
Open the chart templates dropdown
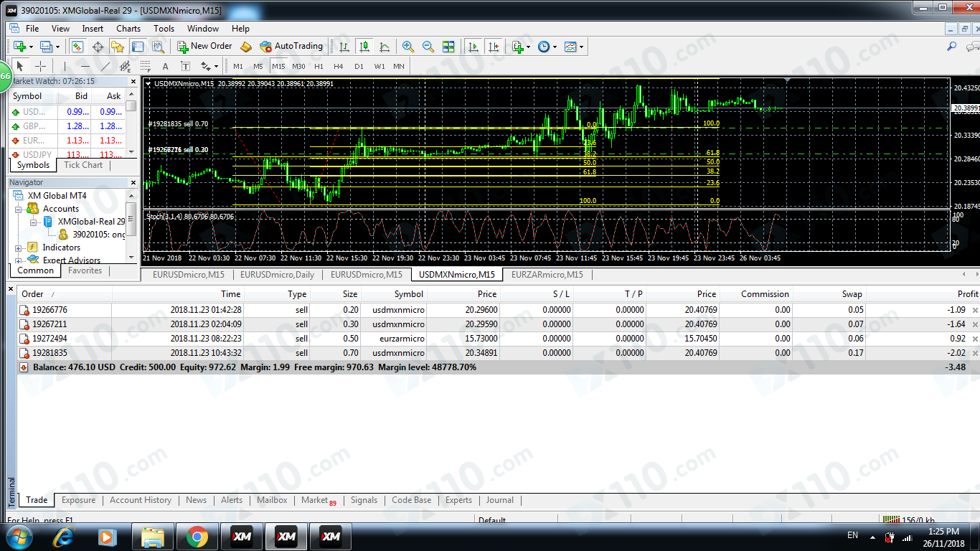click(574, 47)
